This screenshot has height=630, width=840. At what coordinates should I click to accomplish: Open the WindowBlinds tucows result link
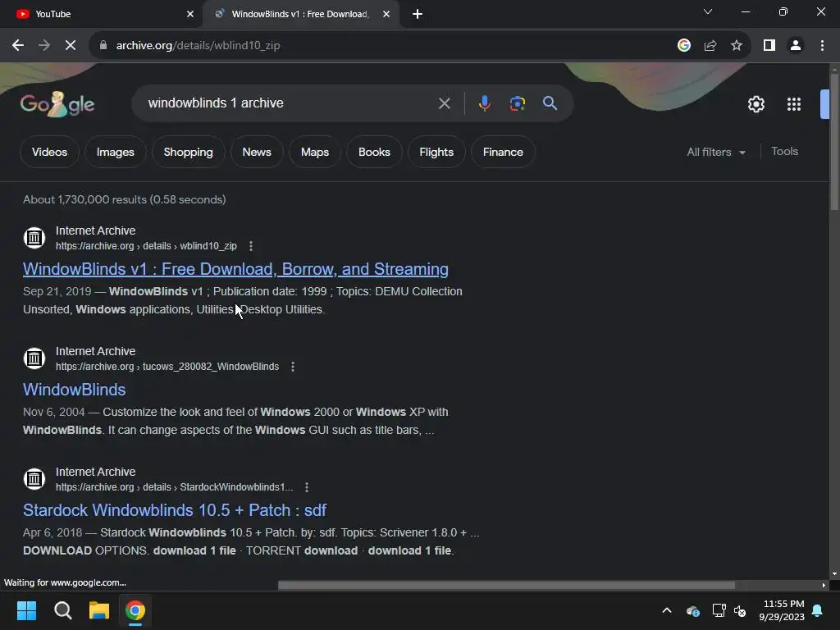point(75,390)
